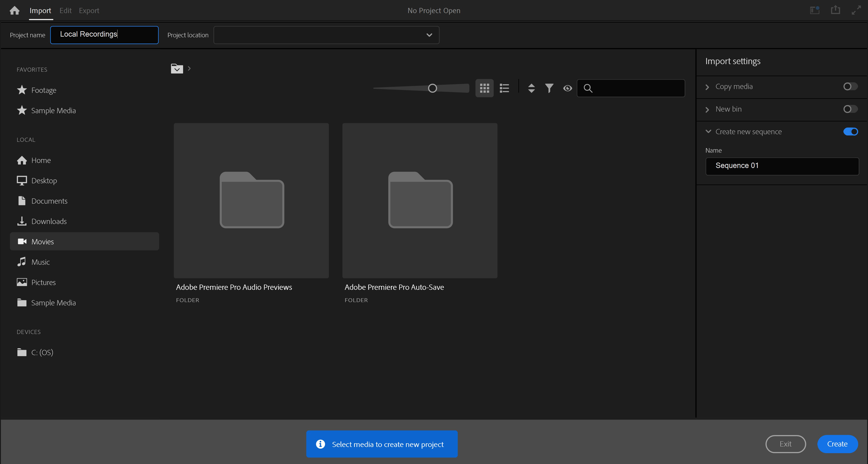The height and width of the screenshot is (464, 868).
Task: Click the Create button
Action: click(x=837, y=444)
